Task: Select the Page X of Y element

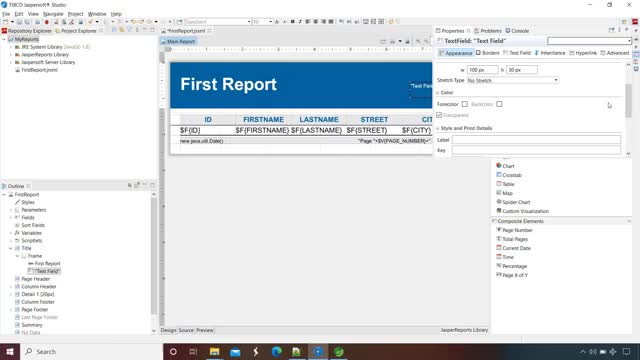Action: pyautogui.click(x=511, y=275)
